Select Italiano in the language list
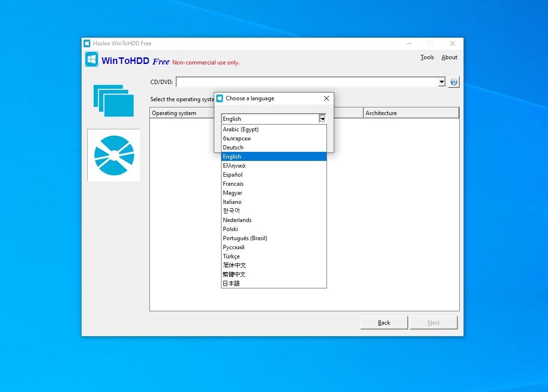 [x=274, y=202]
